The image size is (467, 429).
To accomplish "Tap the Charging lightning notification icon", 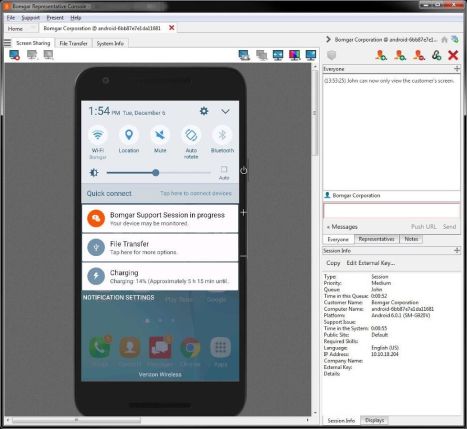I will 96,276.
